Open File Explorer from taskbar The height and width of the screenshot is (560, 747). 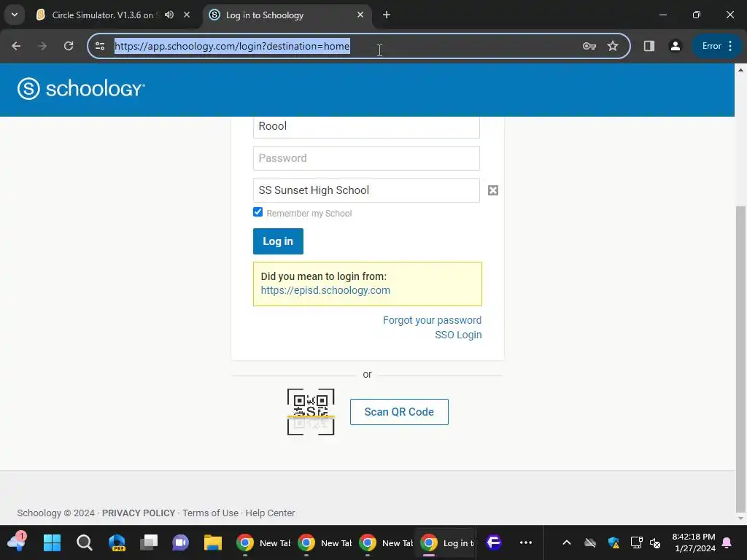(213, 542)
